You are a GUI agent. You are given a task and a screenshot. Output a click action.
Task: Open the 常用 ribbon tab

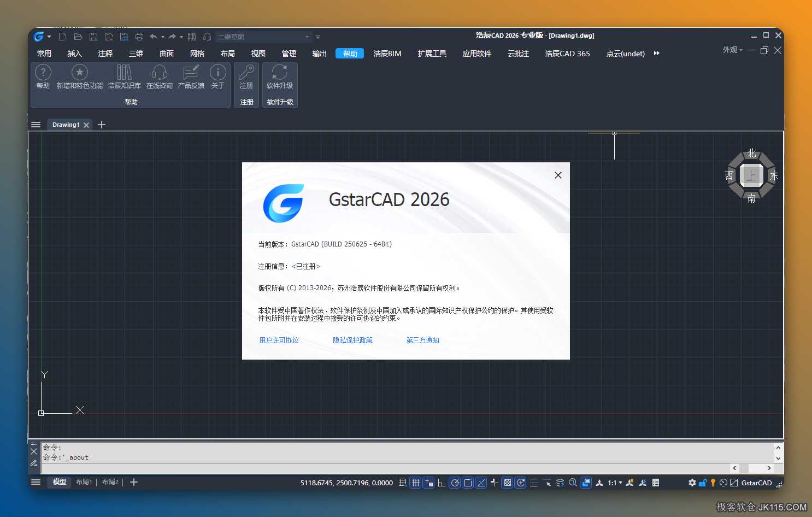44,54
